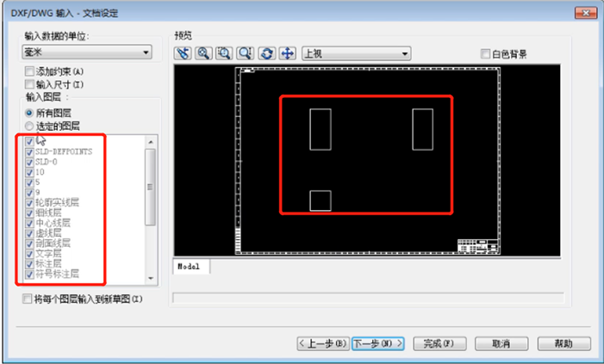Toggle the 输入尺寸 checkbox
The image size is (604, 364).
pos(31,84)
